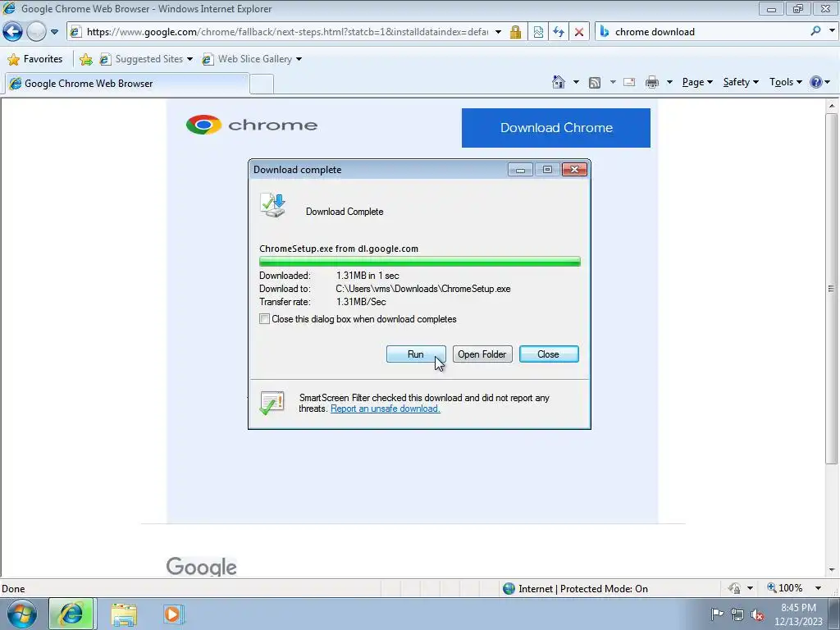The width and height of the screenshot is (840, 630).
Task: Click the RSS Feeds icon
Action: coord(595,83)
